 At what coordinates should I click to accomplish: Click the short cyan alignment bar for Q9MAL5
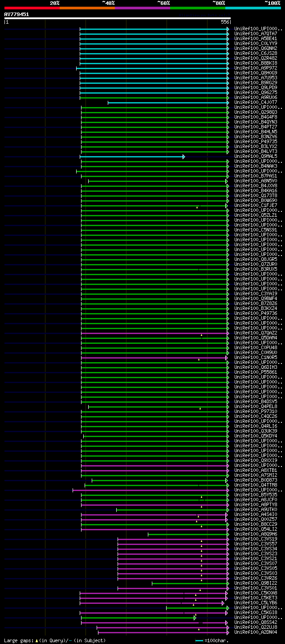pyautogui.click(x=132, y=157)
